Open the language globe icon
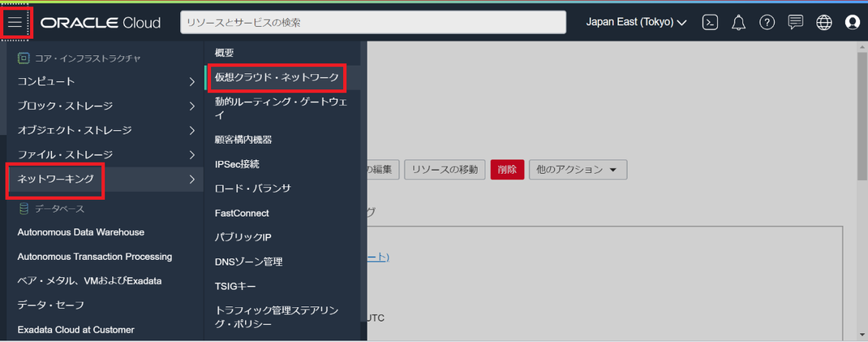Viewport: 868px width, 342px height. [x=824, y=23]
